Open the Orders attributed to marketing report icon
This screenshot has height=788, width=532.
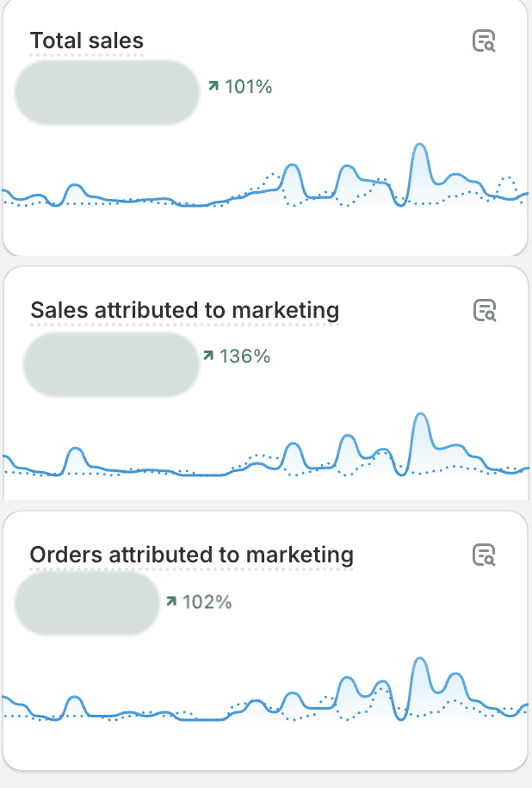point(484,555)
